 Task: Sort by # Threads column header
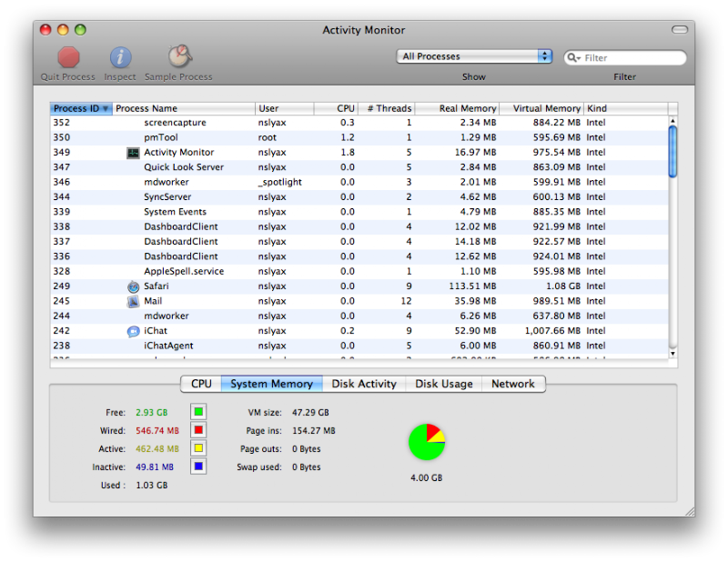pos(386,108)
